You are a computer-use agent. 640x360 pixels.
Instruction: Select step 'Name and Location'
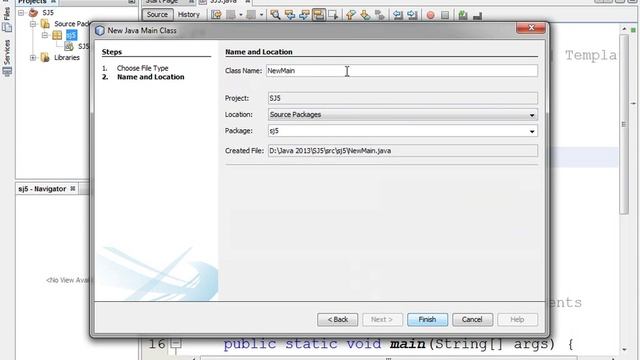click(x=151, y=77)
